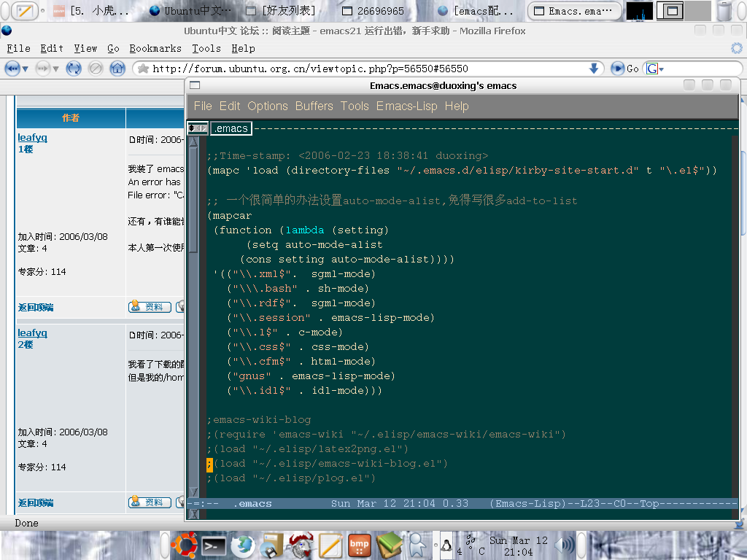Launch the orange bmp player icon in the dock
Viewport: 747px width, 560px height.
click(359, 545)
